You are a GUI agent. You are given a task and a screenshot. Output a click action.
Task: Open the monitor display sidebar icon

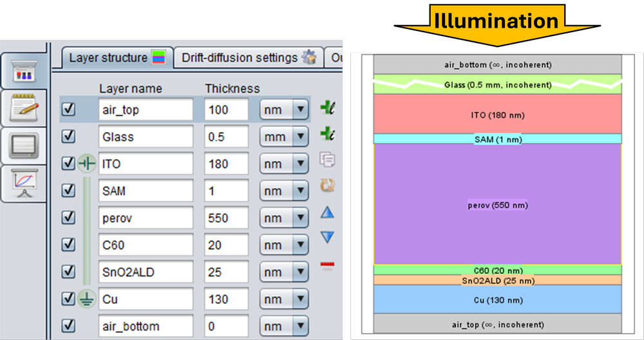click(24, 146)
